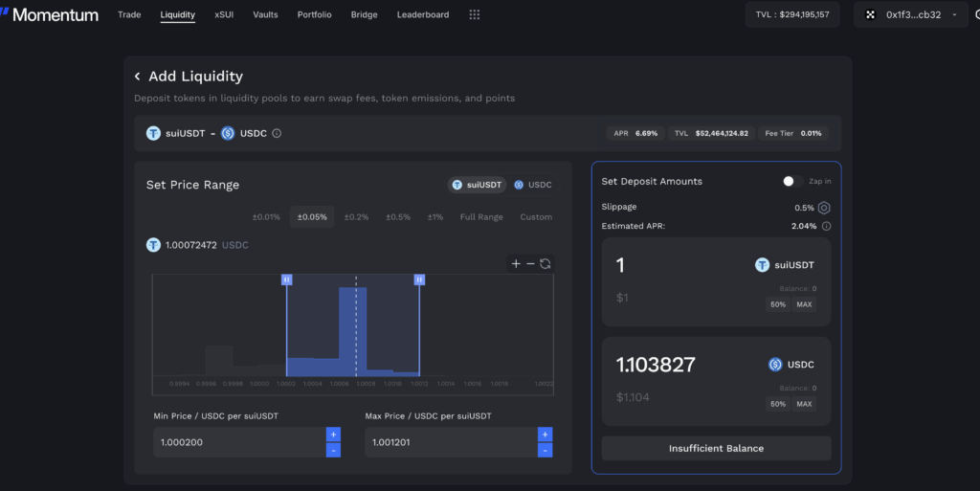
Task: Click the Estimated APR info icon
Action: click(826, 227)
